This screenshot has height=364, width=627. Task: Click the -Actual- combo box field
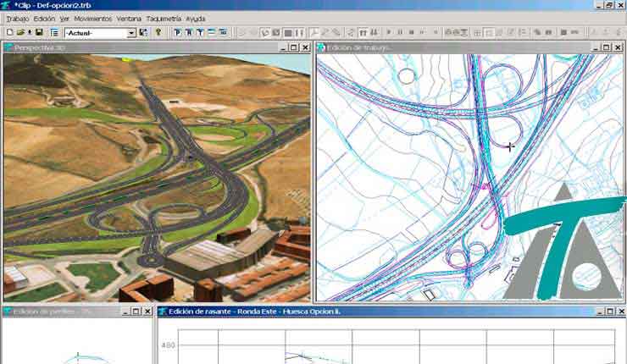point(100,33)
